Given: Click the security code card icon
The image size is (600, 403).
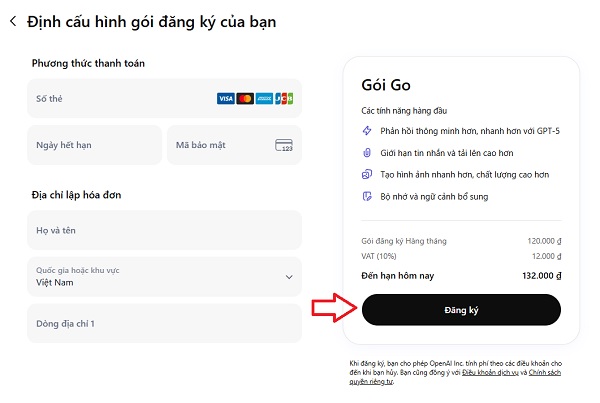Looking at the screenshot, I should (x=284, y=145).
